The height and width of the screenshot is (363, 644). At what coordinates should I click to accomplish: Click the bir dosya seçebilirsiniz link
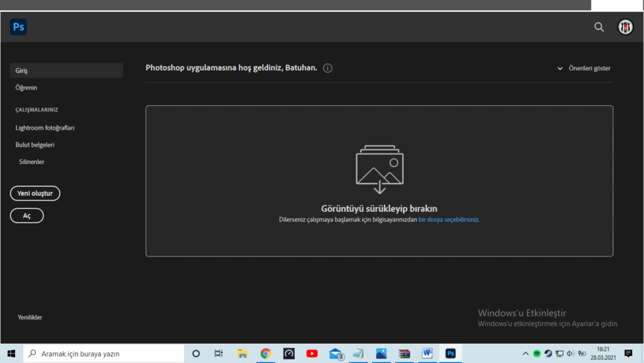pyautogui.click(x=448, y=220)
